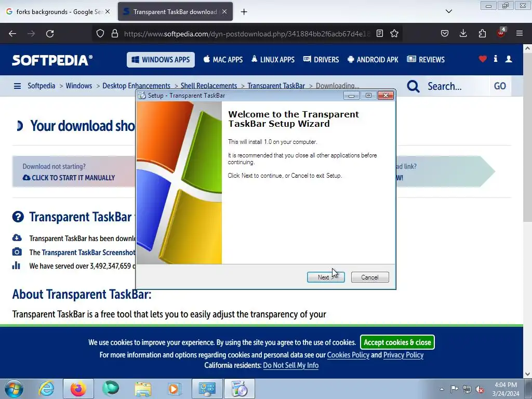Open the network tray icon
Viewport: 532px width, 399px height.
coord(467,389)
